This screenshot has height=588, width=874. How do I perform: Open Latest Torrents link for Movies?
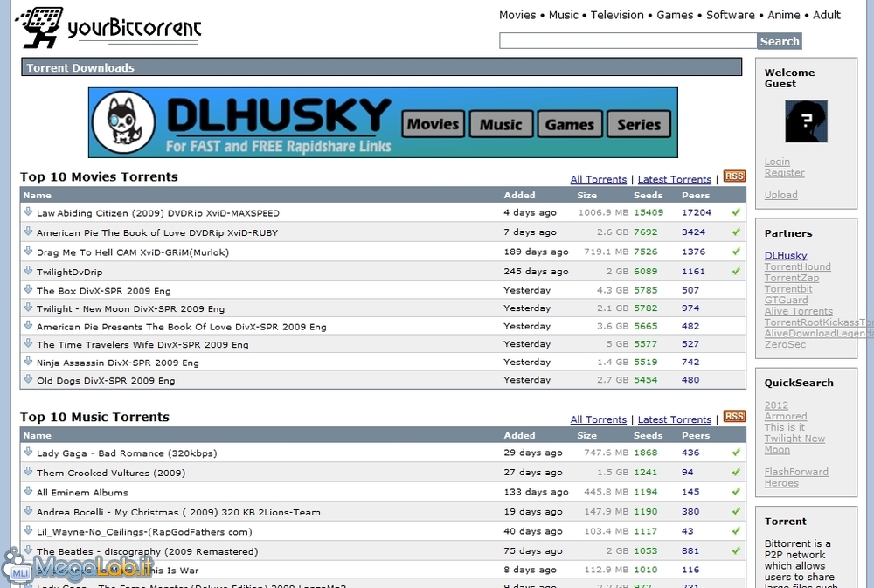point(675,179)
